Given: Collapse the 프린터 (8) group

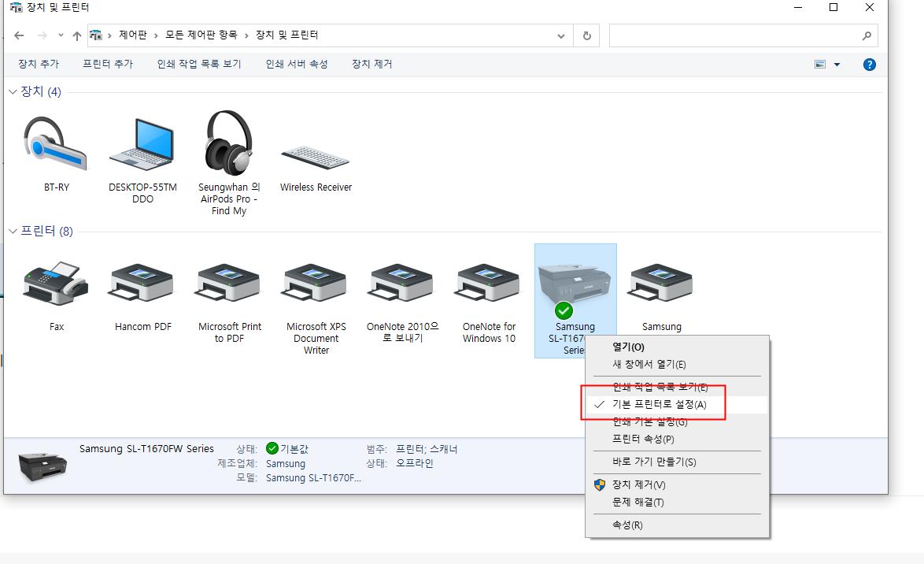Looking at the screenshot, I should point(13,231).
